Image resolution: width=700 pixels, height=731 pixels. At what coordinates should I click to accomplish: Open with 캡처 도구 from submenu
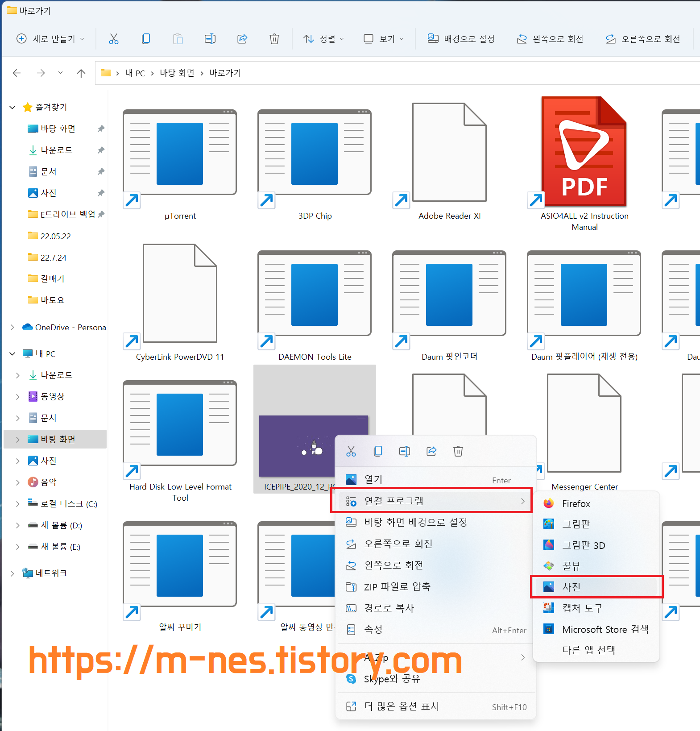click(x=596, y=608)
